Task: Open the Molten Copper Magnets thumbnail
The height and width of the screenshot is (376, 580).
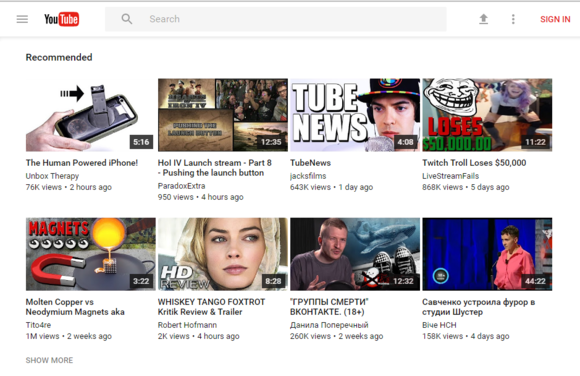Action: pyautogui.click(x=91, y=254)
